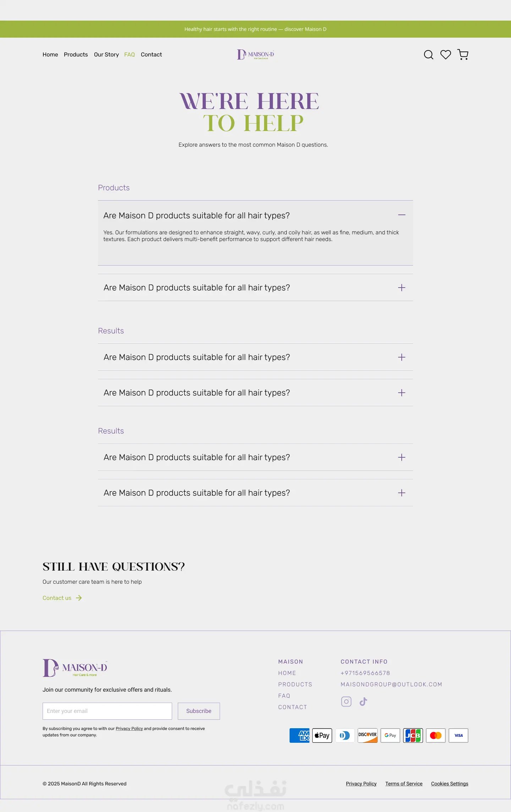Open Terms of Service footer link
The image size is (511, 812).
[404, 784]
